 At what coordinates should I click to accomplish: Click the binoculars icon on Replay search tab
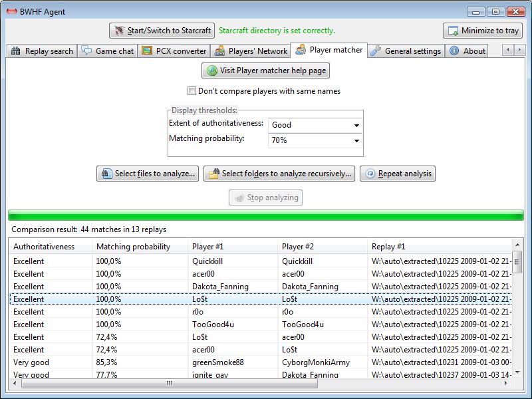(15, 51)
